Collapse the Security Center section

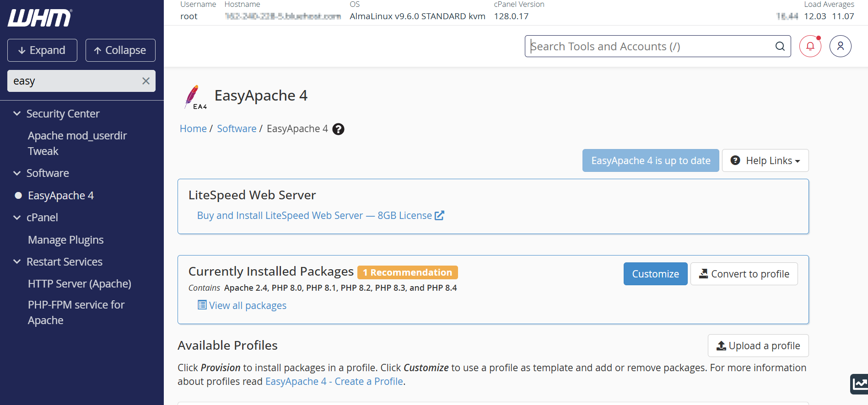click(17, 113)
